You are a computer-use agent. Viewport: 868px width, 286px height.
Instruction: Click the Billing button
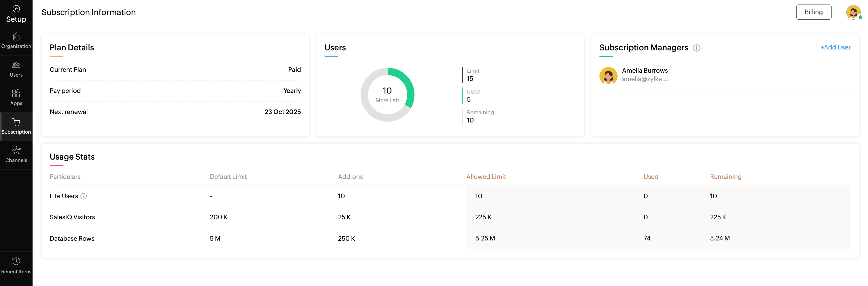tap(813, 12)
